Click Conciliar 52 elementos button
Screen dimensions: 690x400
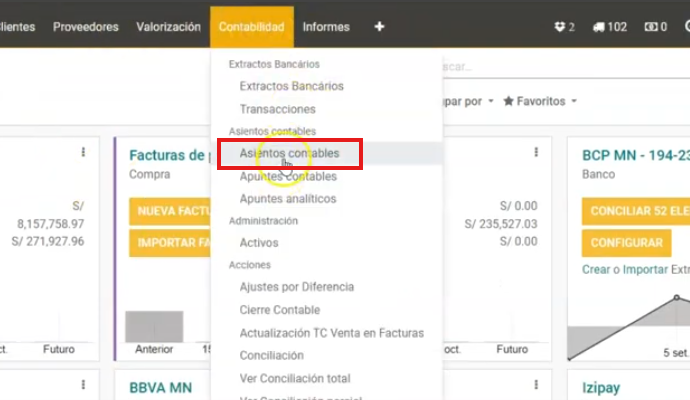(636, 211)
